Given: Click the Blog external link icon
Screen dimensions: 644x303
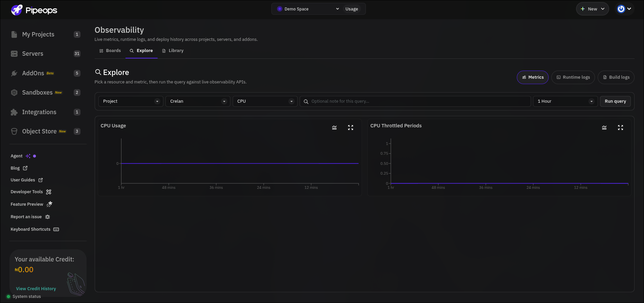Looking at the screenshot, I should (x=25, y=168).
